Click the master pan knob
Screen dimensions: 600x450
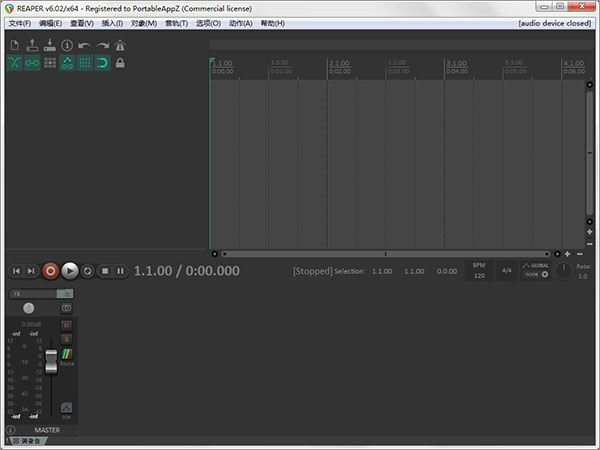(x=29, y=308)
